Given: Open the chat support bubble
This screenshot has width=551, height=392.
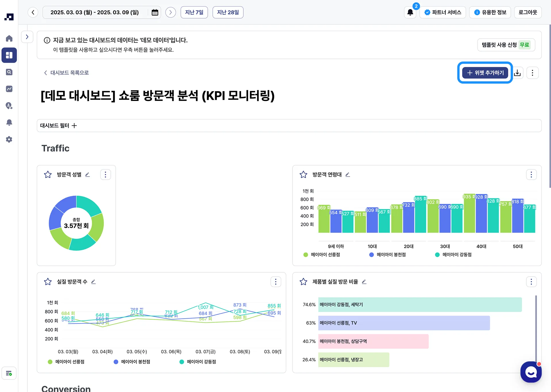Looking at the screenshot, I should 531,372.
